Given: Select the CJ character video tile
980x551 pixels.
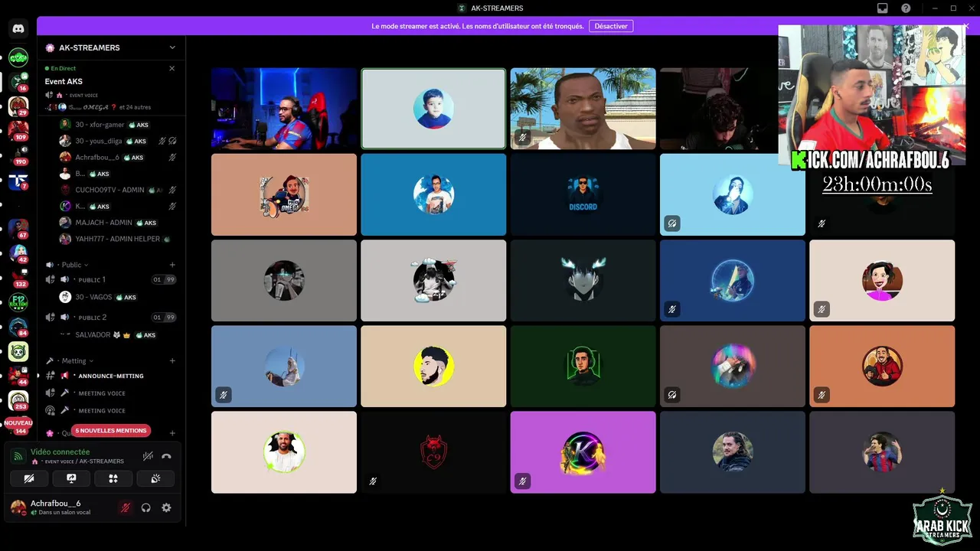Looking at the screenshot, I should (583, 108).
